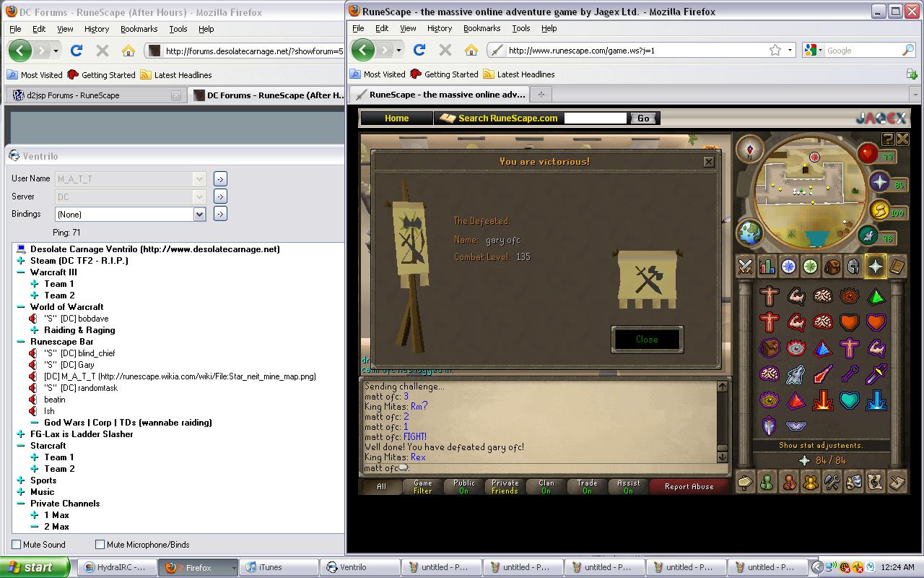Toggle the Protect from Summoning prayer (wolf icon)
Image resolution: width=924 pixels, height=578 pixels.
tap(796, 374)
